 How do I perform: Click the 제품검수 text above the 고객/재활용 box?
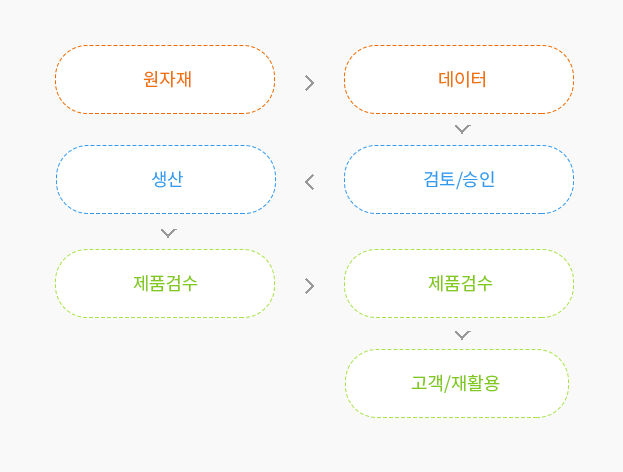click(460, 283)
